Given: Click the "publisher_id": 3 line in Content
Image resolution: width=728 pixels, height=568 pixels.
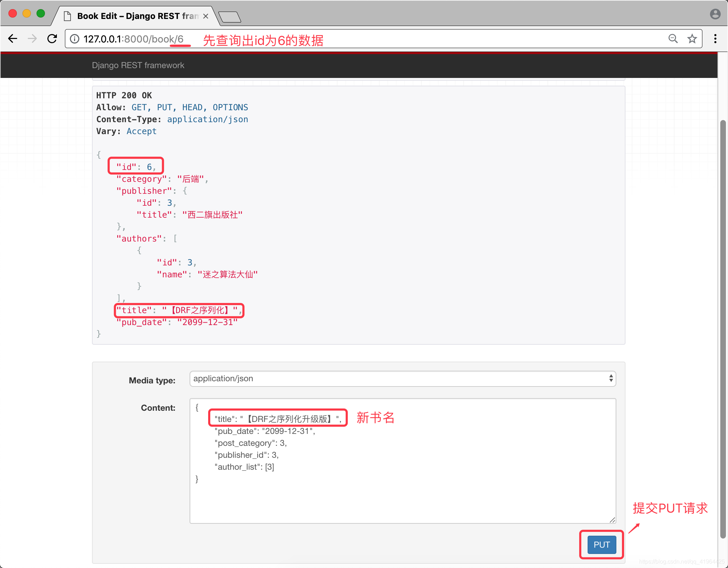Looking at the screenshot, I should [246, 455].
